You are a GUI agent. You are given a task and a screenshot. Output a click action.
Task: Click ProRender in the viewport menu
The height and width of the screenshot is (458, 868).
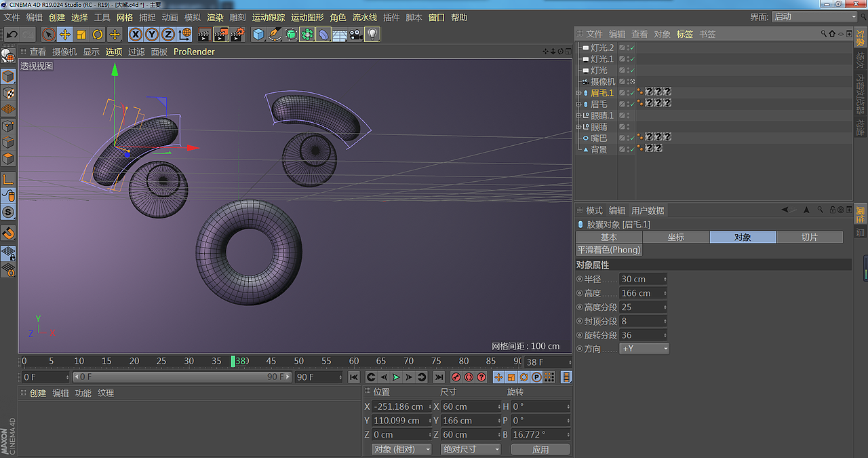(194, 51)
